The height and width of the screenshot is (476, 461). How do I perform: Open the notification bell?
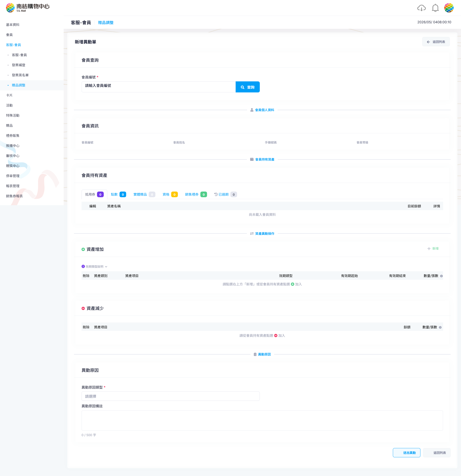pos(435,8)
